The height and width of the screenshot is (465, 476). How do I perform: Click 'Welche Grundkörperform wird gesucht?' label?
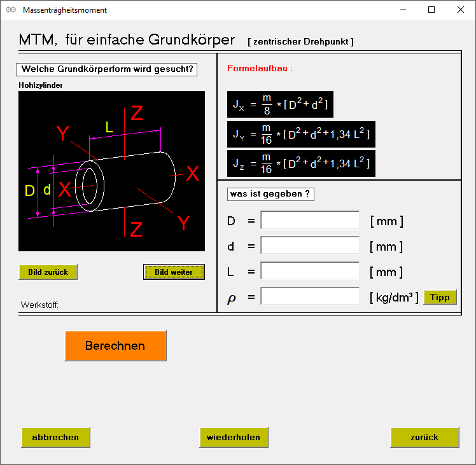click(107, 69)
